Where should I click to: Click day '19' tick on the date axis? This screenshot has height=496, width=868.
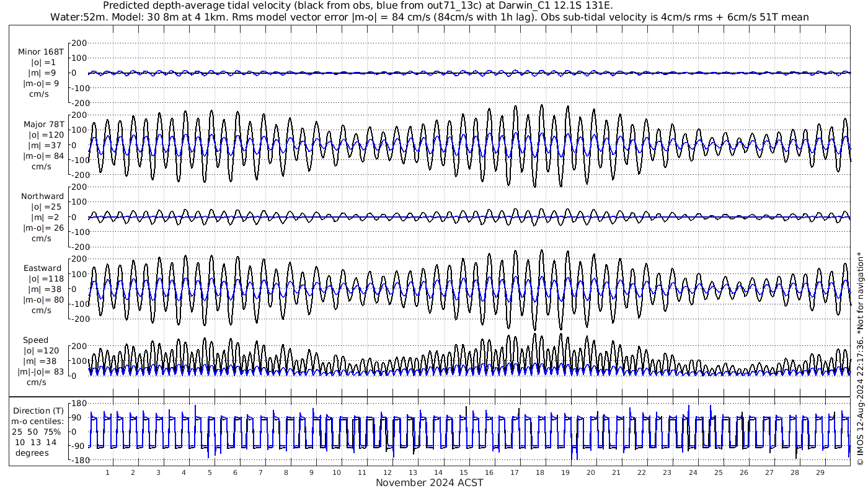pos(565,472)
